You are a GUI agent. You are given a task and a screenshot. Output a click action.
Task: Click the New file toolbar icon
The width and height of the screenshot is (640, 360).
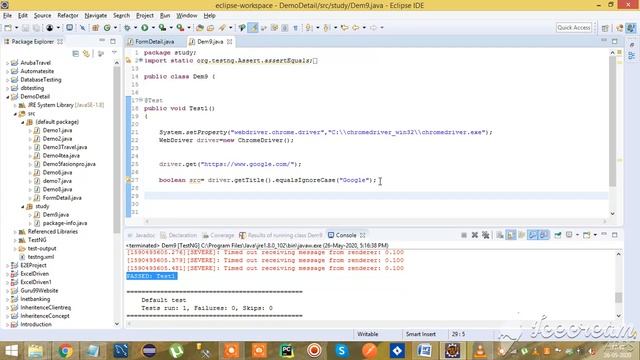click(x=8, y=28)
